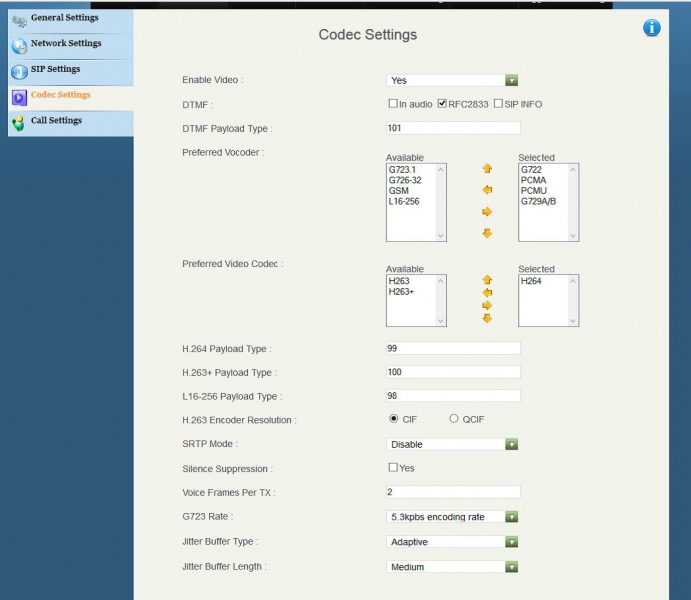Click the Codec Settings purple play icon

coord(19,98)
